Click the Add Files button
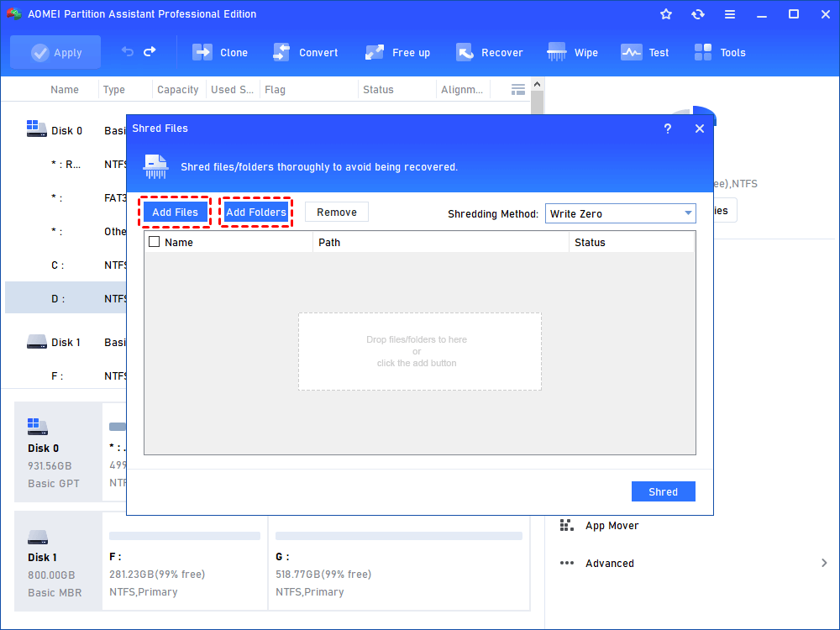This screenshot has width=840, height=630. pos(175,213)
